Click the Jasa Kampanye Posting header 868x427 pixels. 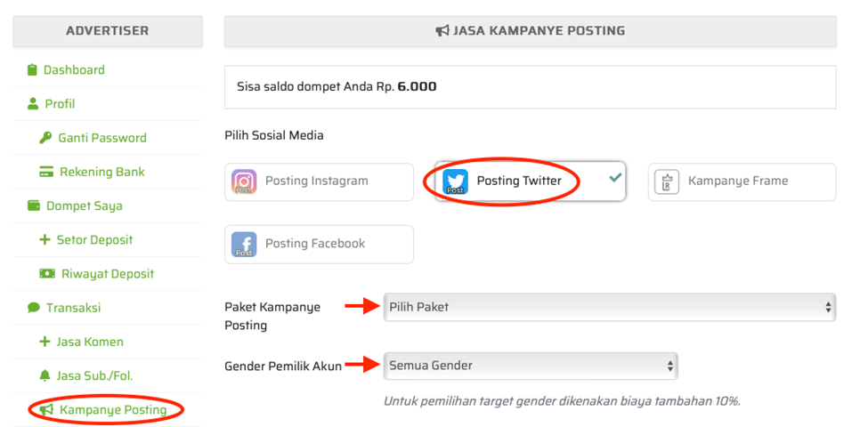coord(530,31)
